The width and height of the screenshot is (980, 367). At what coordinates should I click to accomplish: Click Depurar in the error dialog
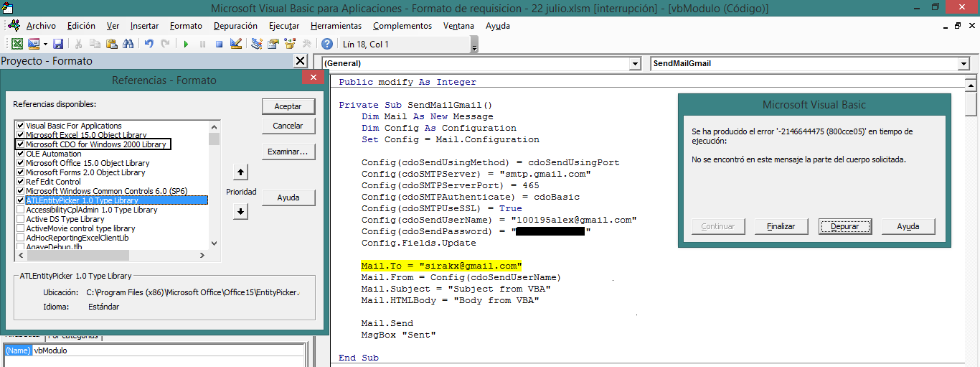click(x=845, y=226)
